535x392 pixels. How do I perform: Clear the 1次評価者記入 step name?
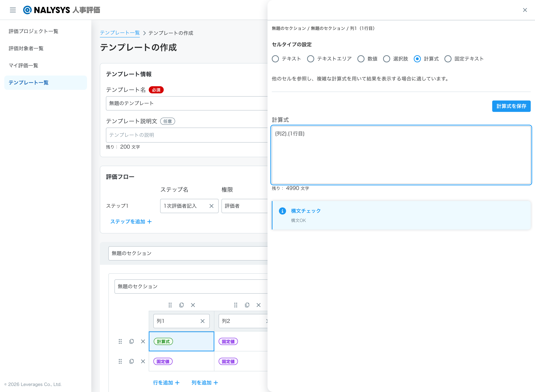pyautogui.click(x=211, y=206)
